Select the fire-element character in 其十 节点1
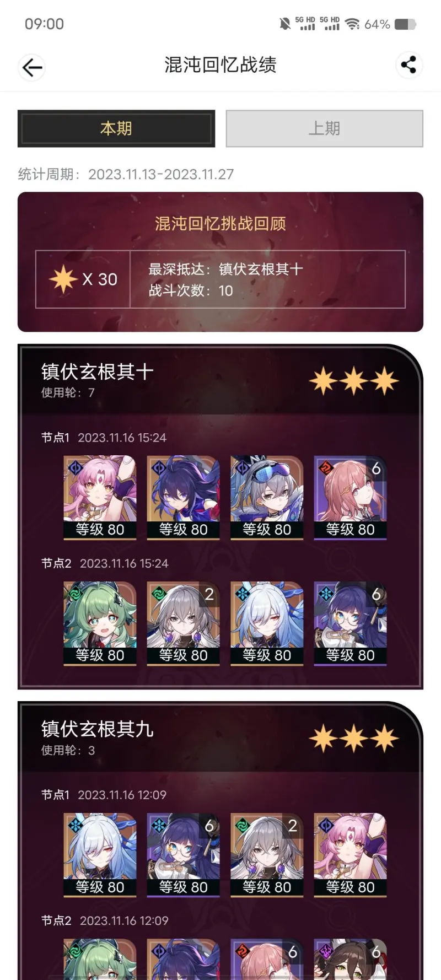 (350, 498)
